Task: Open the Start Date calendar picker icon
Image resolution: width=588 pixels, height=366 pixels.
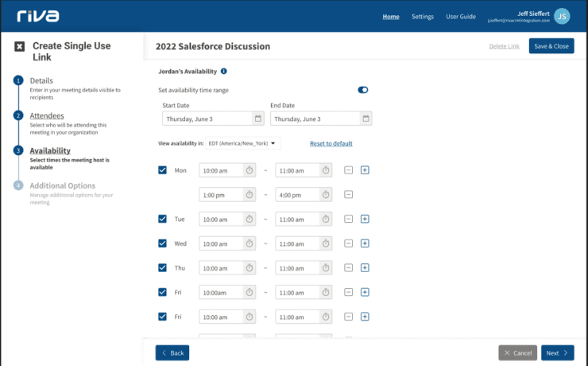Action: point(257,119)
